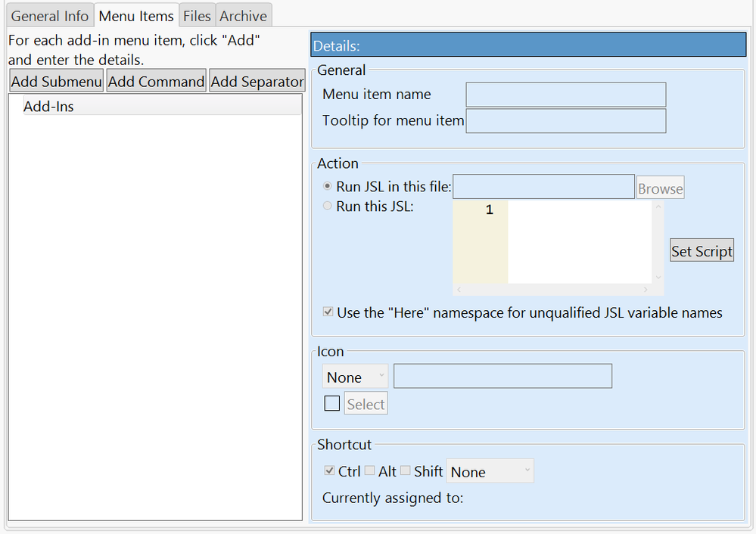
Task: Open the shortcut key dropdown
Action: 490,471
